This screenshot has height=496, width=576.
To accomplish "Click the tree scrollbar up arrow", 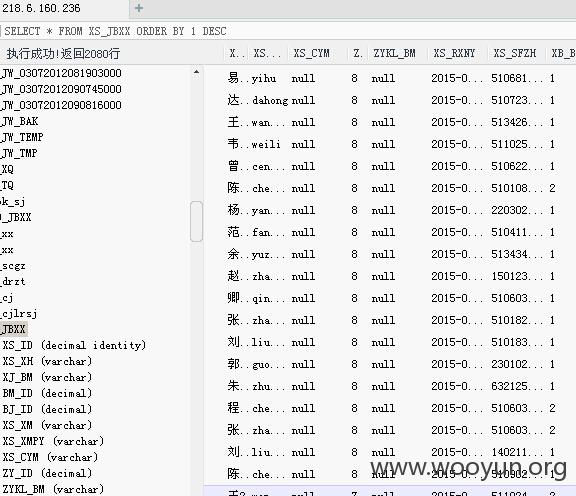I will (x=197, y=72).
